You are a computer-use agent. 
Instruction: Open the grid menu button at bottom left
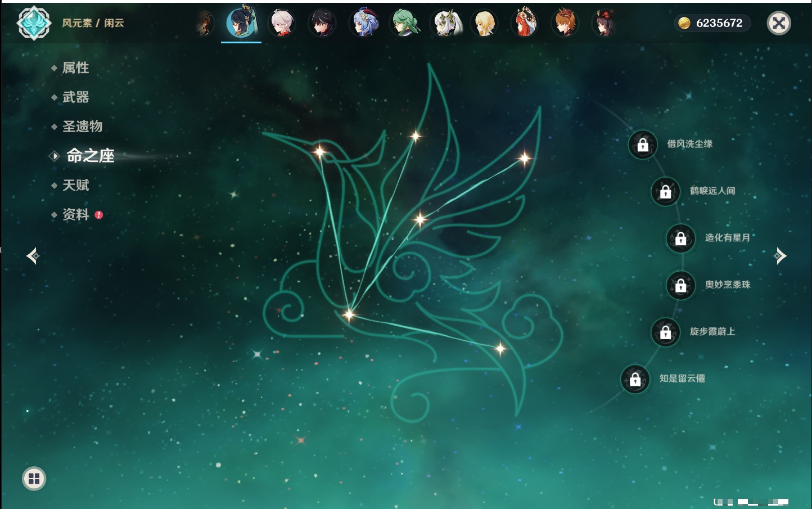pos(34,479)
